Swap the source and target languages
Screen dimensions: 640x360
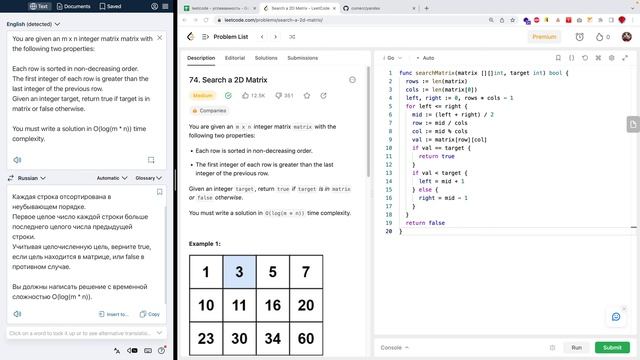pos(11,178)
